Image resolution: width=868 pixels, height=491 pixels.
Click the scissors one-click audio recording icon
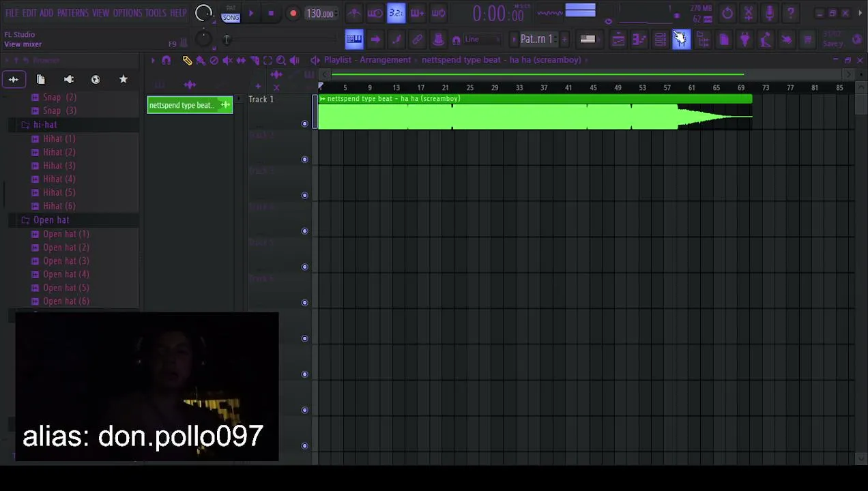(749, 13)
